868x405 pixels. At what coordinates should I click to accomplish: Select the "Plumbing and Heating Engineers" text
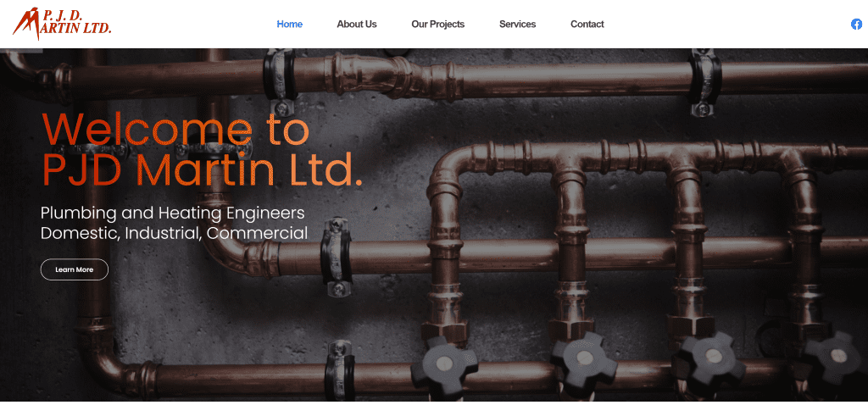pos(173,213)
